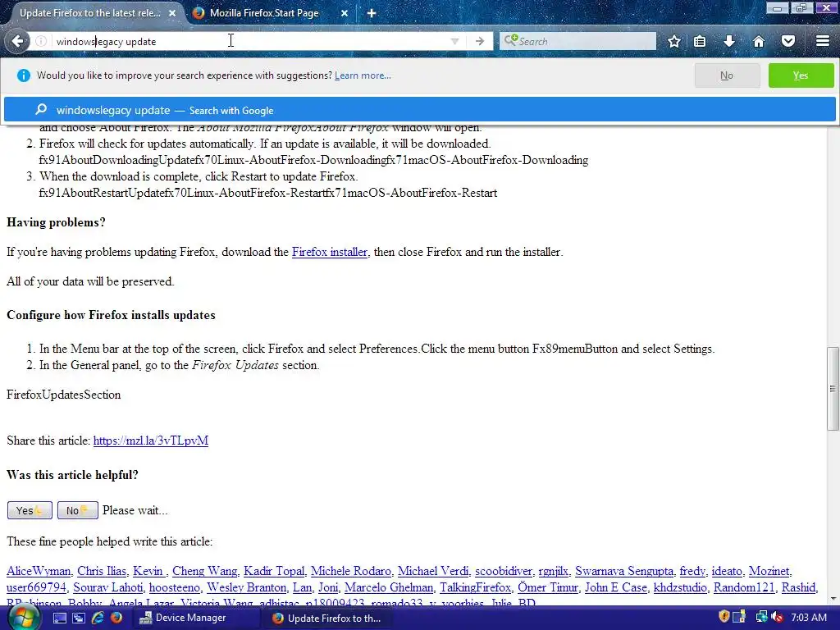Click the Go arrow in address bar

tap(479, 41)
